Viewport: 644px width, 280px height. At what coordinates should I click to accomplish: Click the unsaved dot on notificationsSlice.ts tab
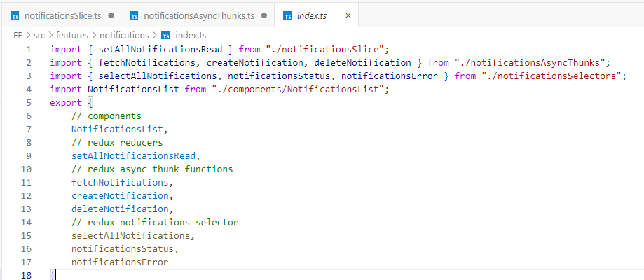point(111,15)
